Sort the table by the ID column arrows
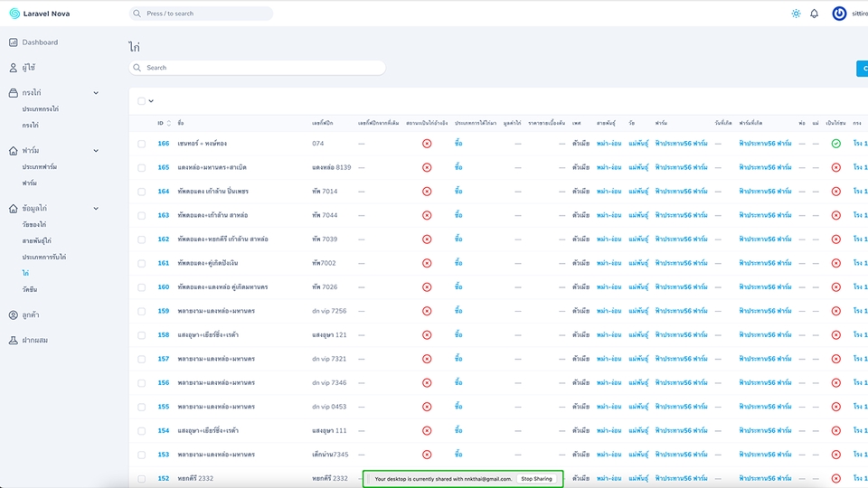This screenshot has width=868, height=488. click(x=169, y=123)
